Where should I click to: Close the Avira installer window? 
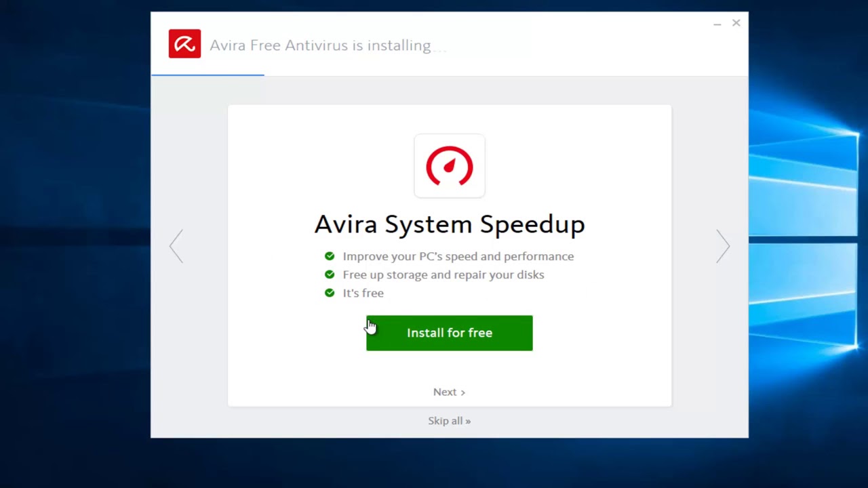click(736, 23)
